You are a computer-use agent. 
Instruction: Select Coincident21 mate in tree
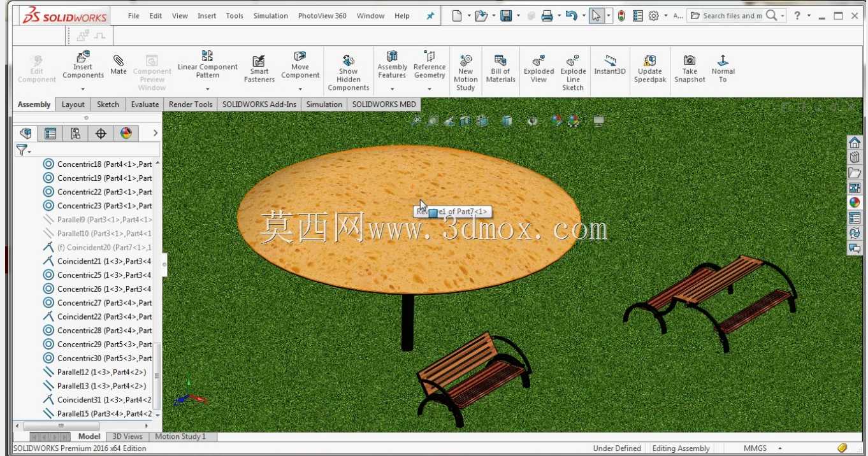point(98,261)
